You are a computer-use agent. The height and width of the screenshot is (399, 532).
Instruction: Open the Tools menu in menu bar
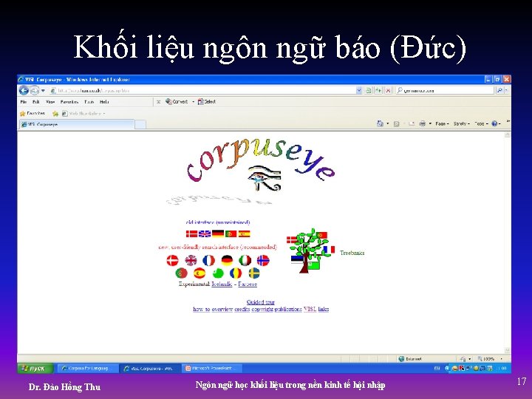89,102
